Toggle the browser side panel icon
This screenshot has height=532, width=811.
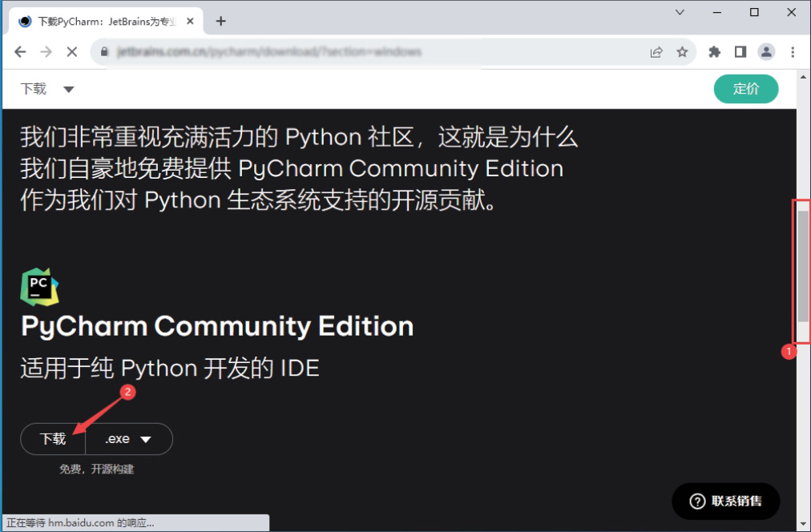[740, 52]
